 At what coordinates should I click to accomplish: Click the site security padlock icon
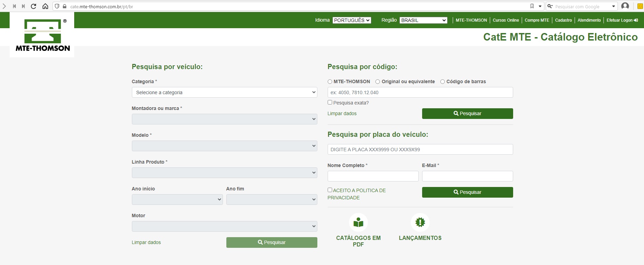[64, 6]
